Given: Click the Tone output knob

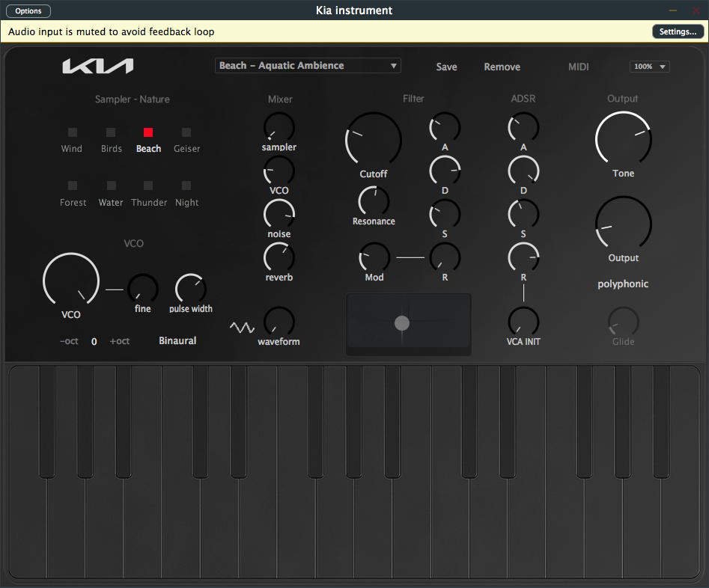Looking at the screenshot, I should 623,139.
